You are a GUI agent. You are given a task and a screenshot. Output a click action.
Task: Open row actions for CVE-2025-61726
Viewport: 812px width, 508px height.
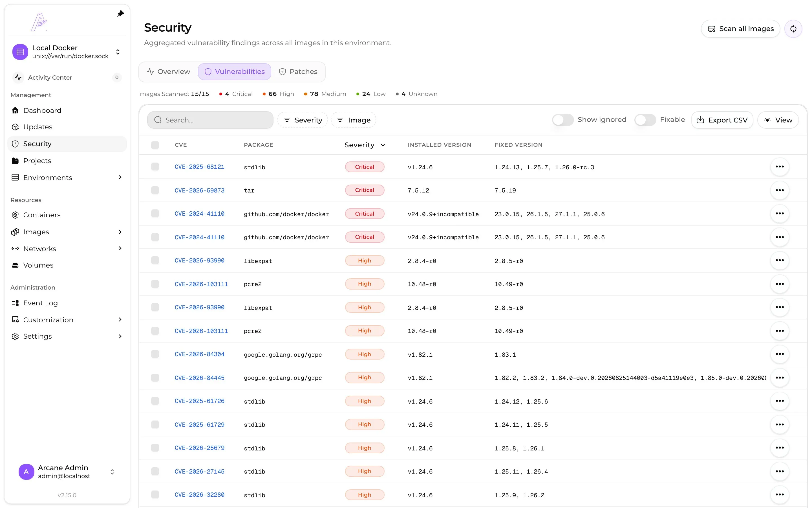coord(780,401)
